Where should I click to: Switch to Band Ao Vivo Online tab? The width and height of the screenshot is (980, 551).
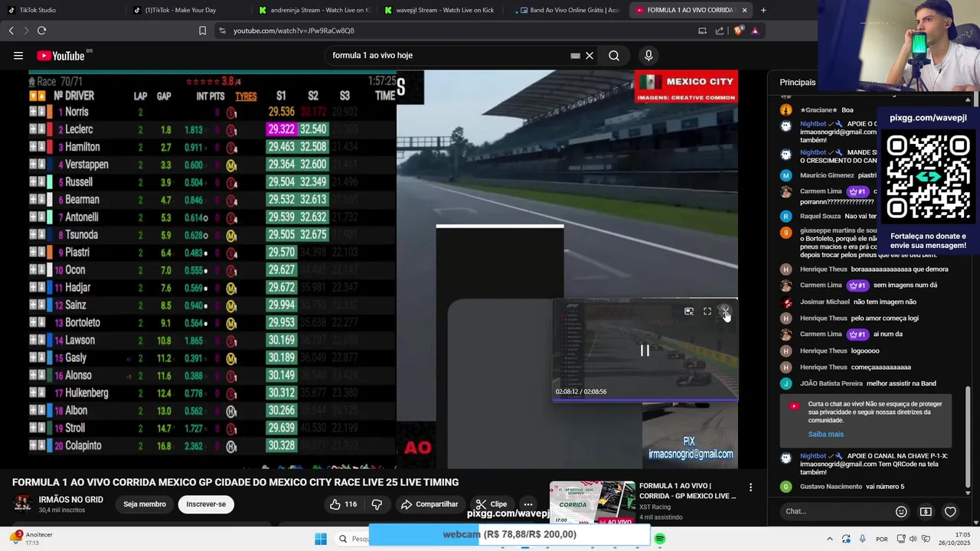[x=568, y=10]
